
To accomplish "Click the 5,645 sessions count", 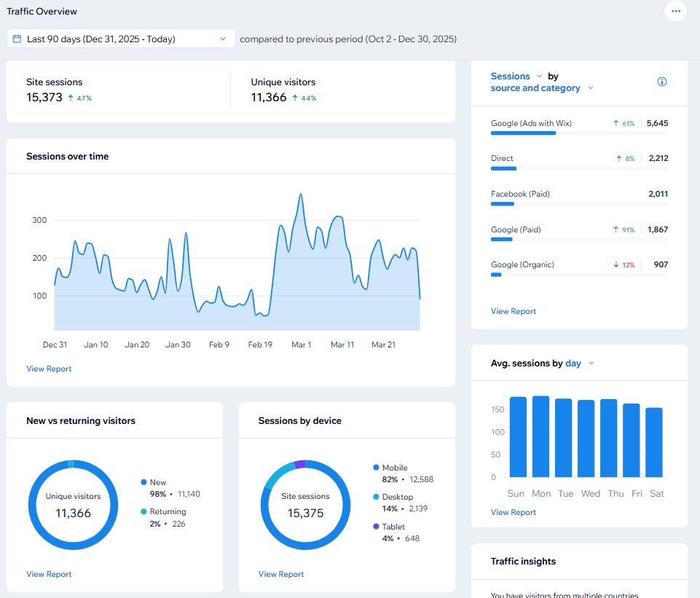I will pos(657,123).
